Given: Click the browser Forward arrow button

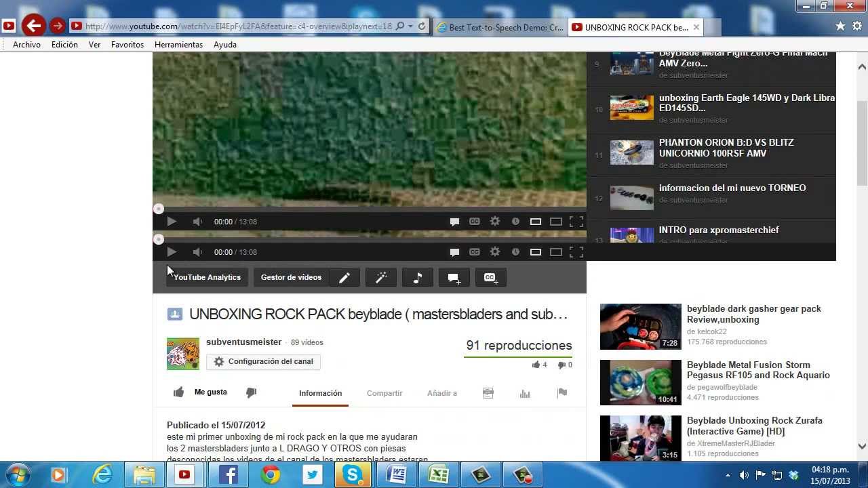Looking at the screenshot, I should coord(58,26).
